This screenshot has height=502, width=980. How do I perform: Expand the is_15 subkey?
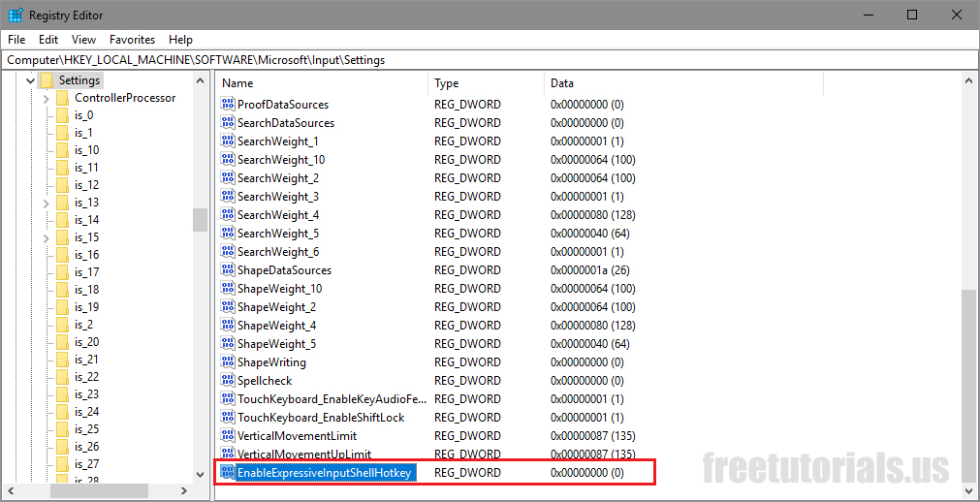tap(46, 237)
